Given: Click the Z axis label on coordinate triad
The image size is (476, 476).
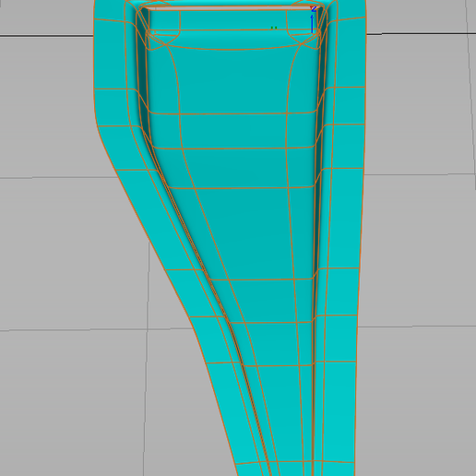Looking at the screenshot, I should click(314, 9).
